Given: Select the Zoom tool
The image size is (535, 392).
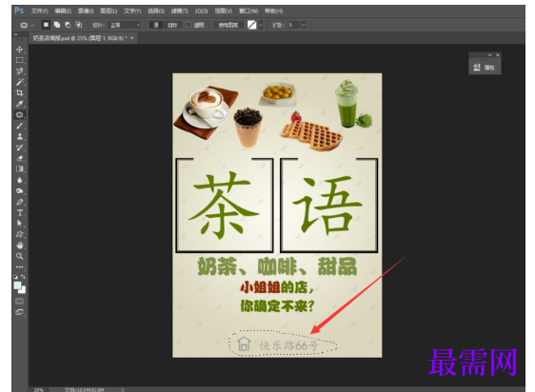Looking at the screenshot, I should point(19,256).
